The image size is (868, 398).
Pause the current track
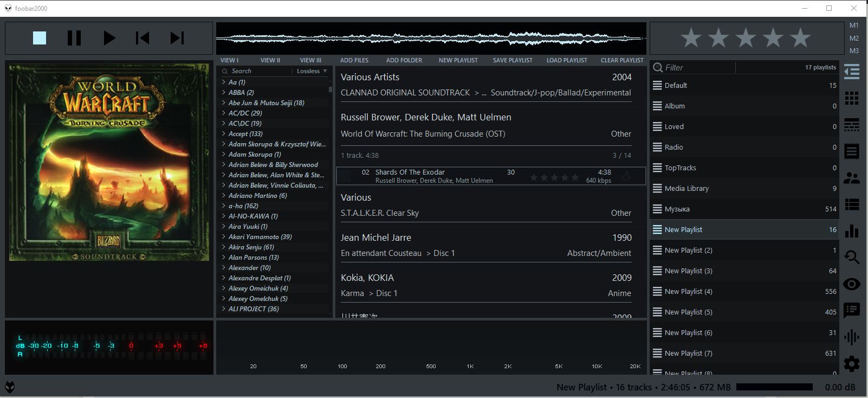click(74, 38)
